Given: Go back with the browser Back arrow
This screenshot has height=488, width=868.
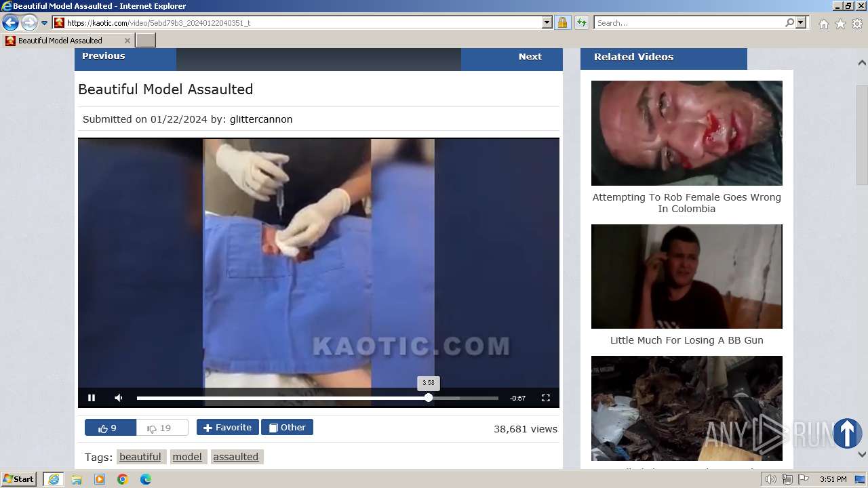Looking at the screenshot, I should [x=10, y=23].
